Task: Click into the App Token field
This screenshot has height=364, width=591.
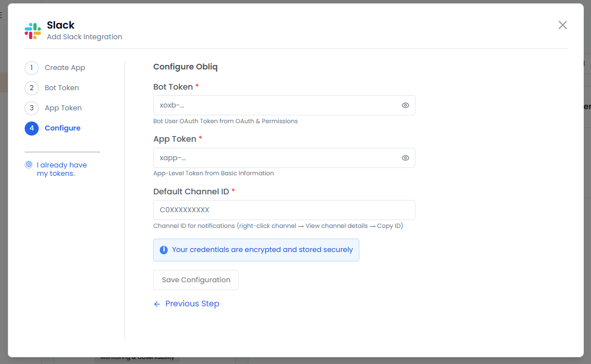Action: click(x=278, y=158)
